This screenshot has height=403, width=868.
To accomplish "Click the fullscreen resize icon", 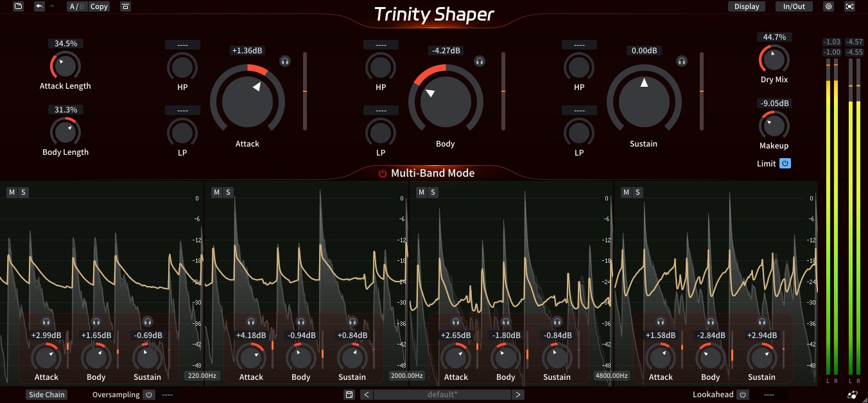I will [850, 6].
